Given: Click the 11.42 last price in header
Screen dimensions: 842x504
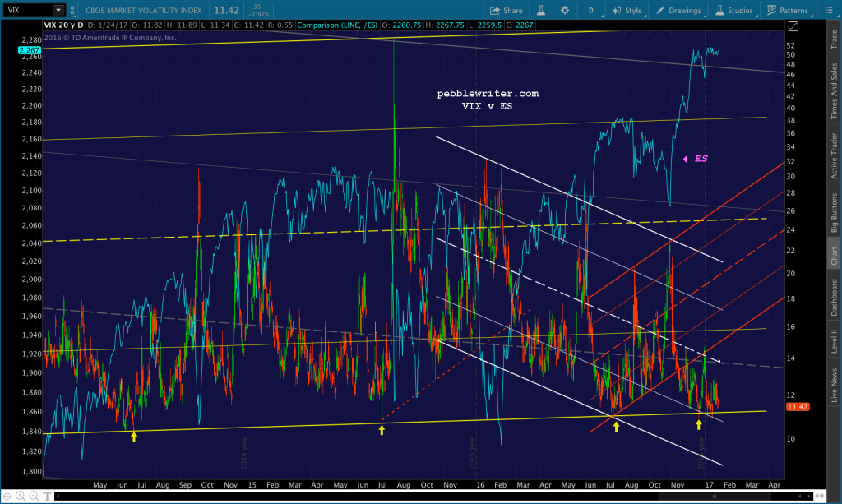Looking at the screenshot, I should click(x=227, y=10).
